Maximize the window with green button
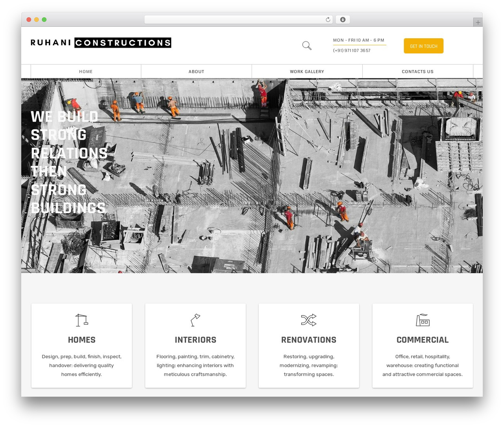 pos(44,20)
